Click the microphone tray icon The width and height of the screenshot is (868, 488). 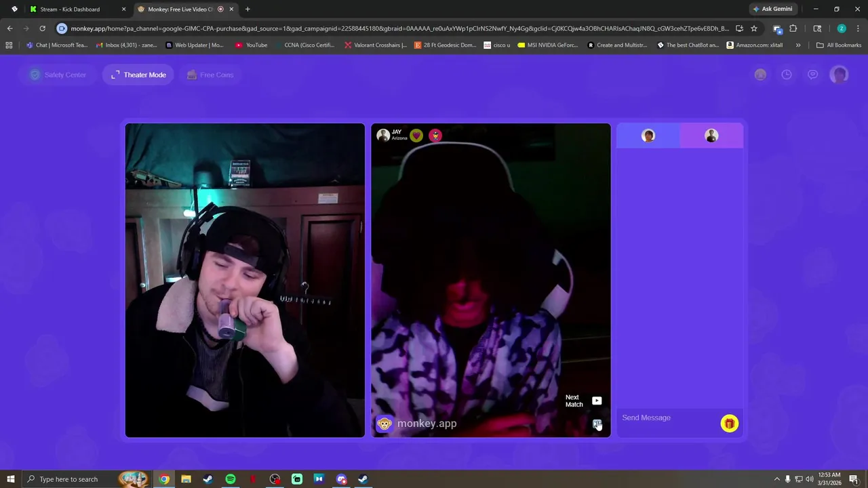[788, 479]
